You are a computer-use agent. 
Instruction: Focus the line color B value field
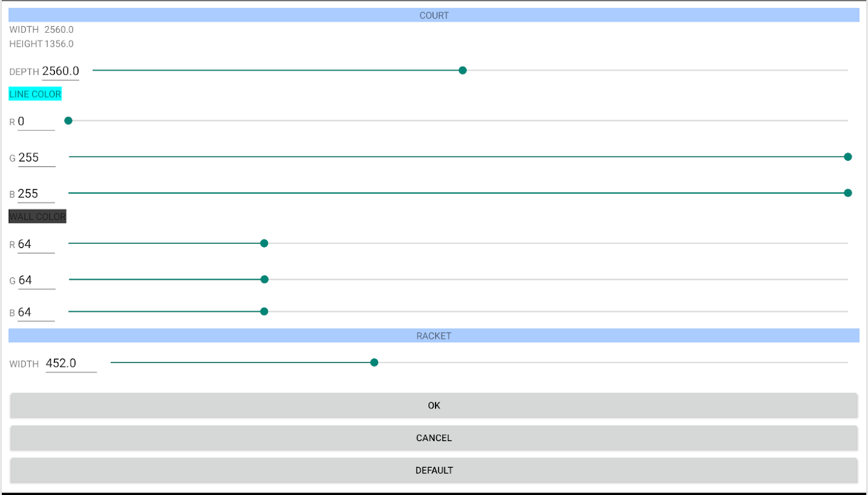36,194
